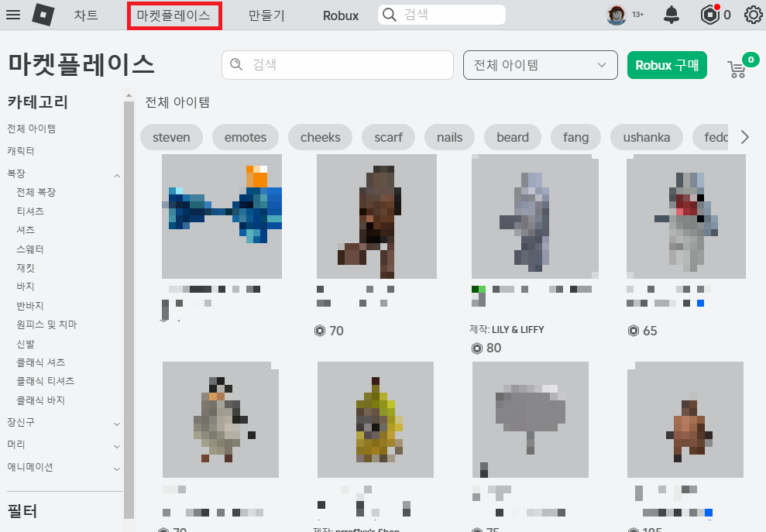766x532 pixels.
Task: Click the nails tag chip
Action: click(449, 137)
